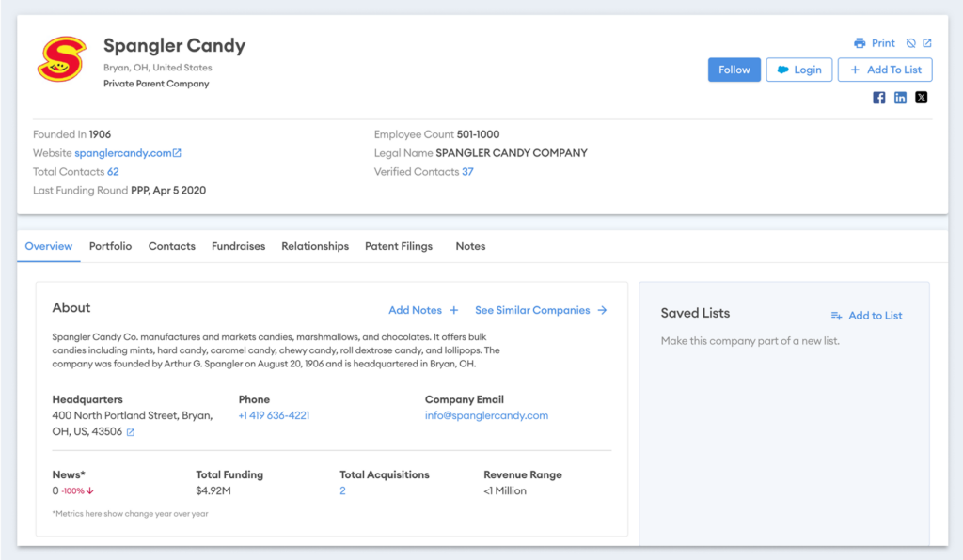Click the external link icon beside spanglercandy.com
Viewport: 963px width, 560px height.
tap(177, 153)
